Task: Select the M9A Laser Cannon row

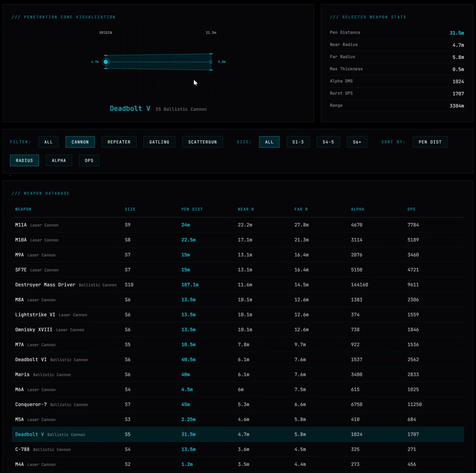Action: pyautogui.click(x=238, y=255)
